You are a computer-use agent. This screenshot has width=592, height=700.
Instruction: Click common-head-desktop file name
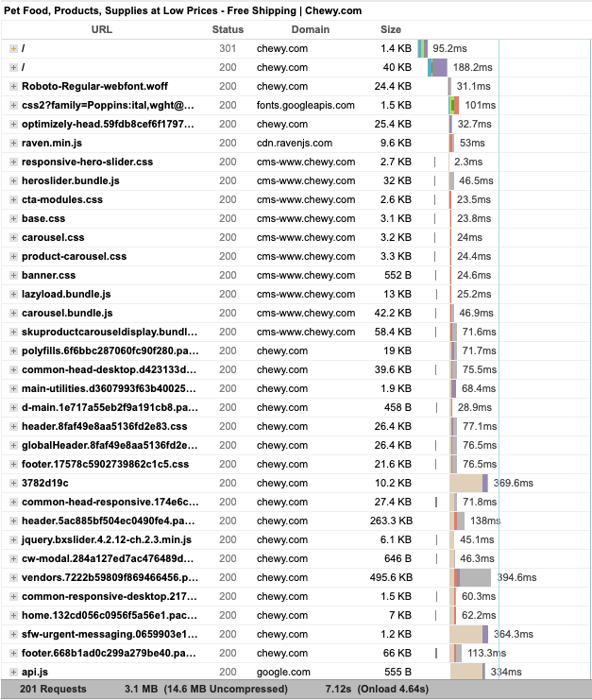pos(109,370)
